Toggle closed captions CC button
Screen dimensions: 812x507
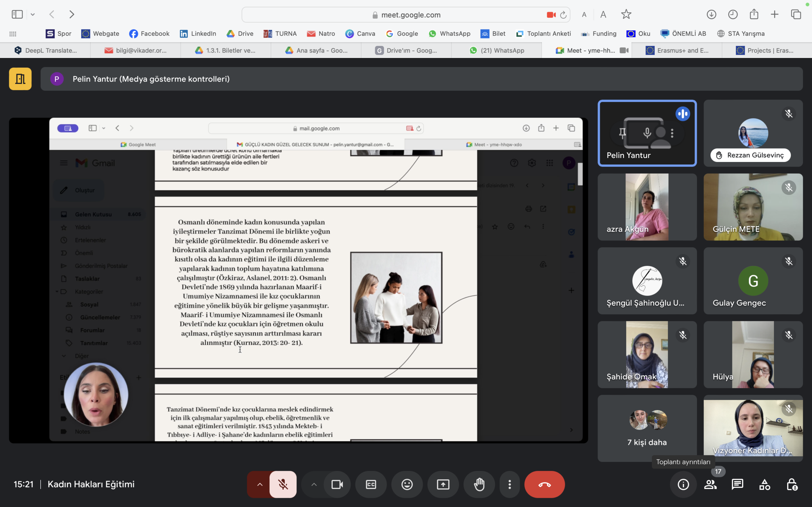[371, 484]
